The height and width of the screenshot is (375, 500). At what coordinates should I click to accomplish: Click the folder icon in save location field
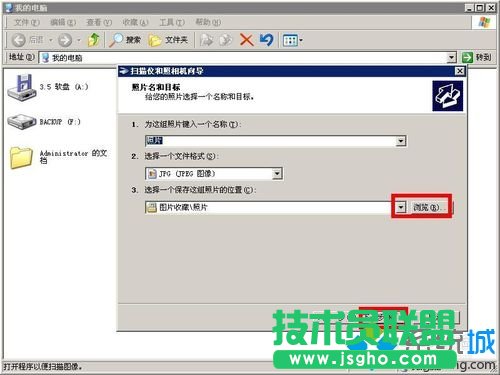pos(152,207)
